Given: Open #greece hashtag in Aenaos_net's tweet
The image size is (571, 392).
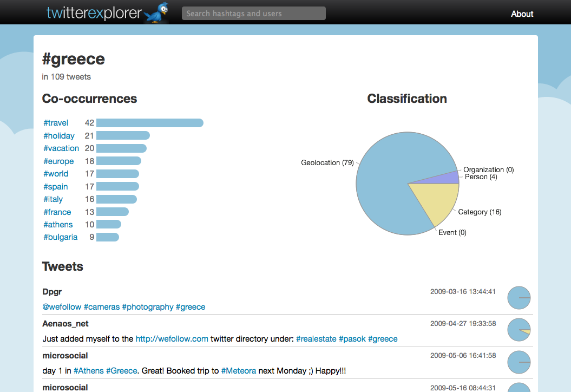Looking at the screenshot, I should 383,339.
